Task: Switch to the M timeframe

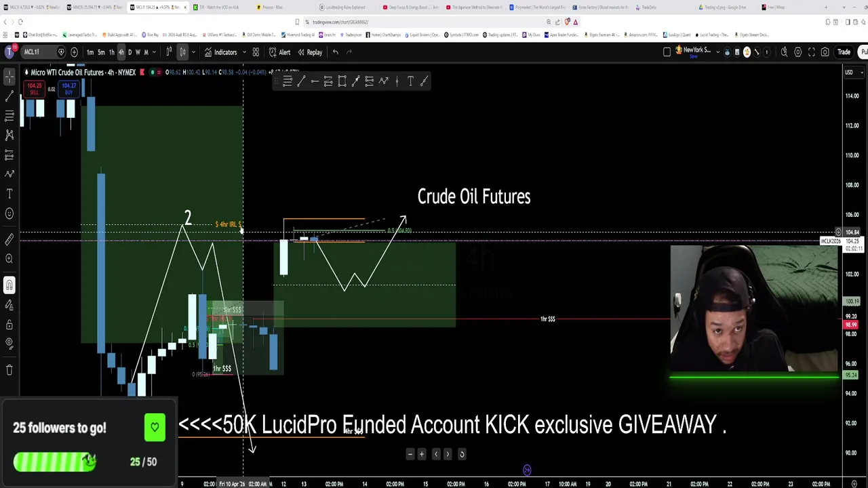Action: point(146,52)
